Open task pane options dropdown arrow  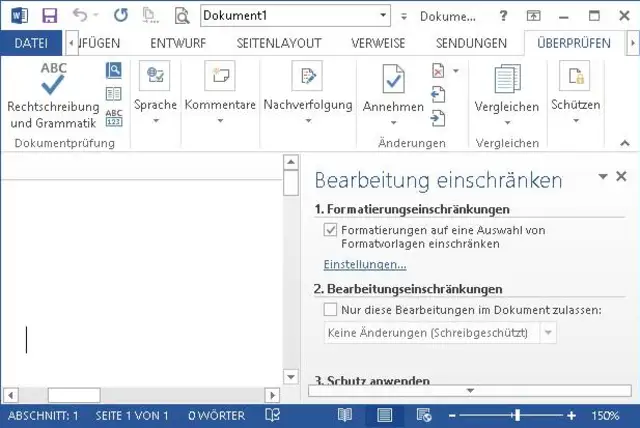pyautogui.click(x=603, y=176)
